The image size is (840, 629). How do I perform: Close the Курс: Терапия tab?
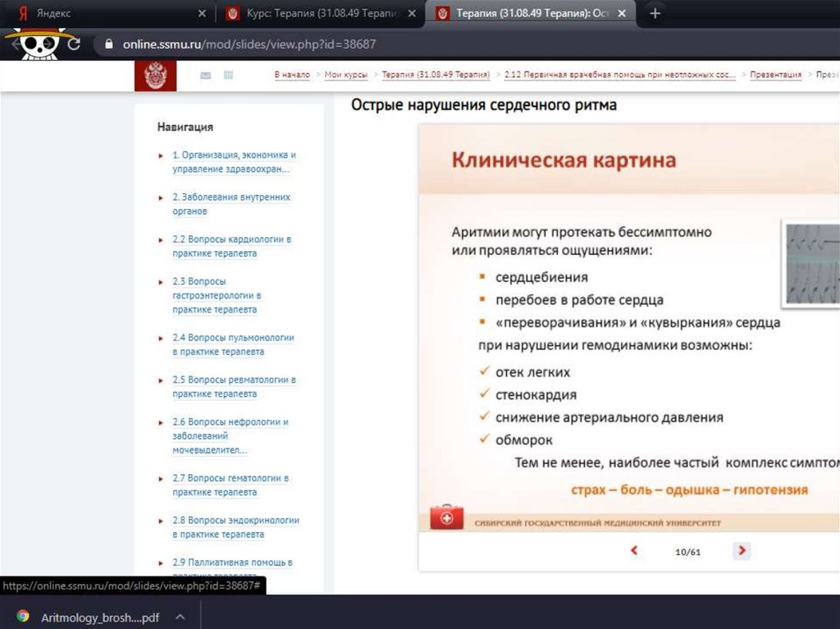[412, 13]
